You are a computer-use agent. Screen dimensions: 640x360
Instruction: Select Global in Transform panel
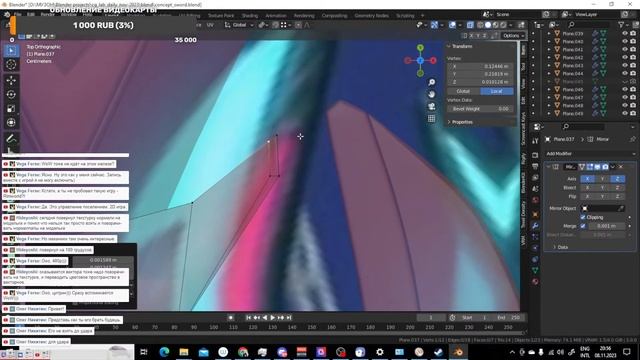(463, 91)
